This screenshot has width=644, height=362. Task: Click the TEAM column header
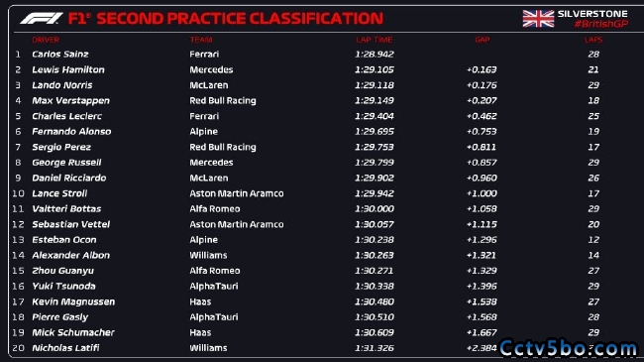click(201, 40)
